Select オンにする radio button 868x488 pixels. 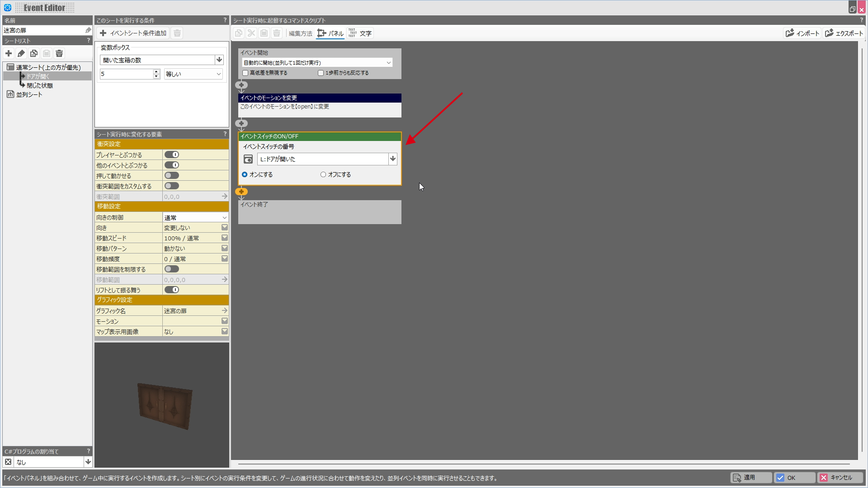245,174
